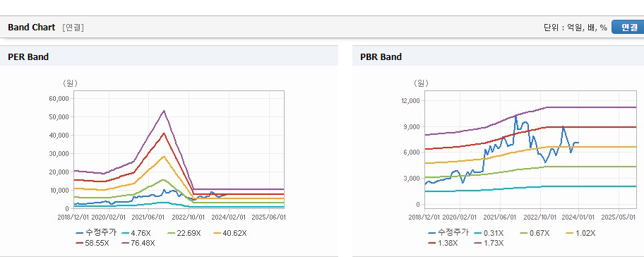The width and height of the screenshot is (644, 257).
Task: Click the (원) unit label above PER chart
Action: coord(70,83)
